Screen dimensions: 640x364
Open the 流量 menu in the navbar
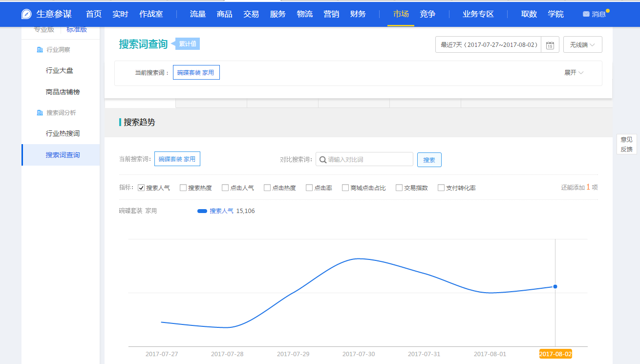(198, 14)
